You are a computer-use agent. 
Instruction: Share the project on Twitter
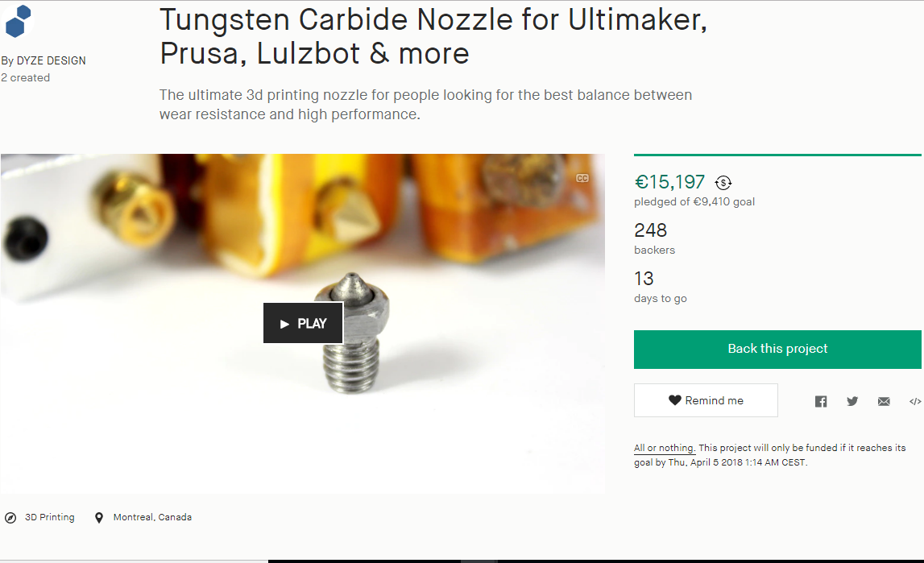pyautogui.click(x=852, y=402)
